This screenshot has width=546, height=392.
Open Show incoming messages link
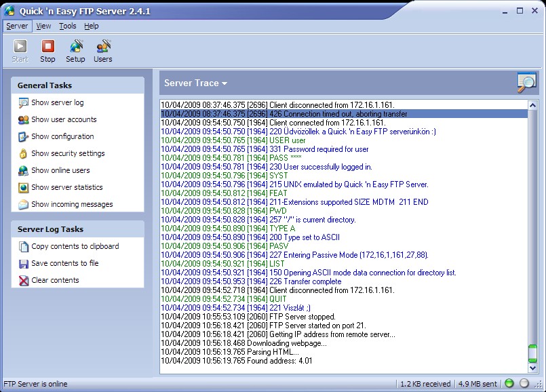pos(72,204)
